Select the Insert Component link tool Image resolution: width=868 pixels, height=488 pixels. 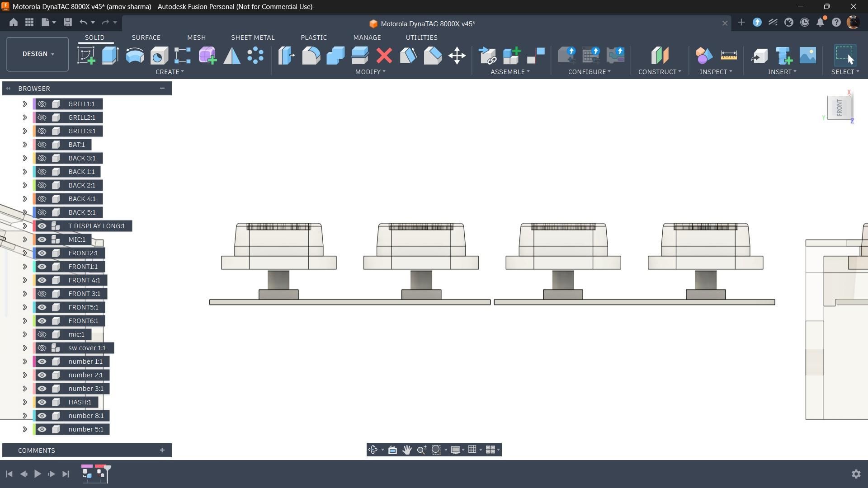pos(487,56)
